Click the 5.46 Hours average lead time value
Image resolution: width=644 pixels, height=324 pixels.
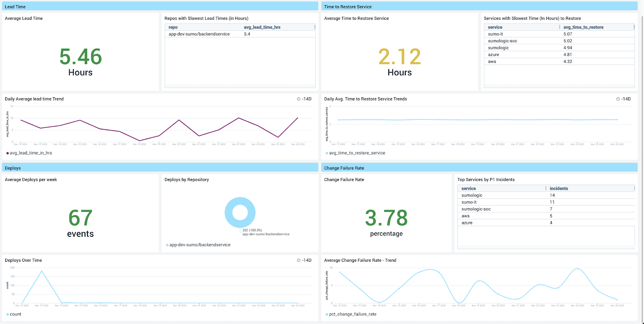80,57
